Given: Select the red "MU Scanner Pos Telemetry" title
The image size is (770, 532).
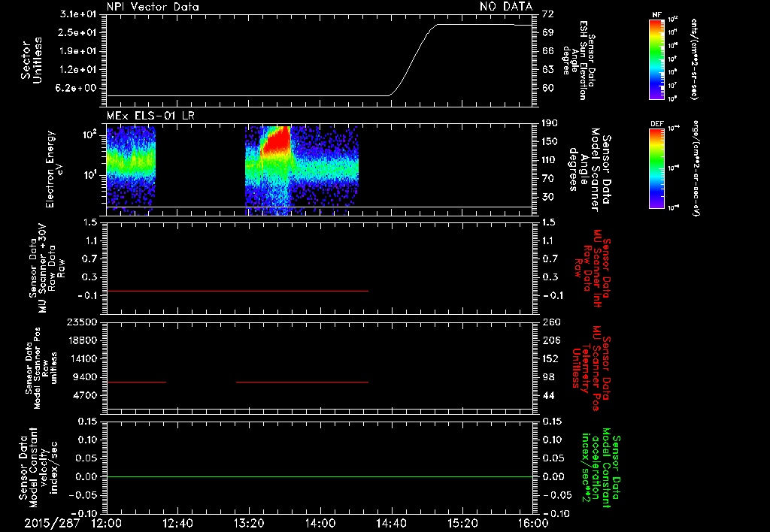Looking at the screenshot, I should tap(591, 368).
